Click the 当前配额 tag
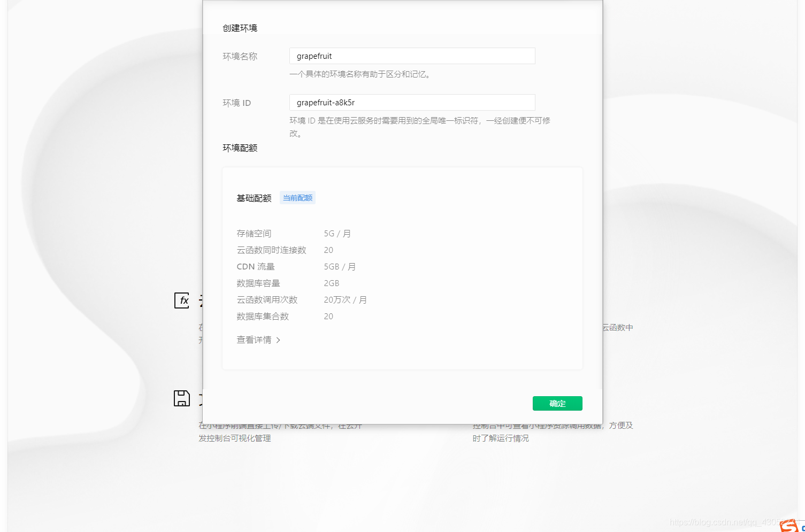Image resolution: width=805 pixels, height=532 pixels. tap(297, 198)
